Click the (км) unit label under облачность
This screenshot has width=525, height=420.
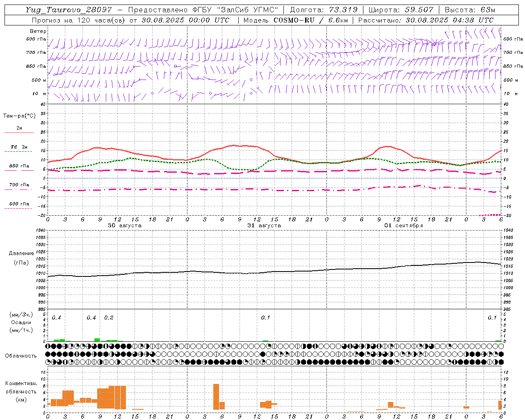[x=21, y=399]
